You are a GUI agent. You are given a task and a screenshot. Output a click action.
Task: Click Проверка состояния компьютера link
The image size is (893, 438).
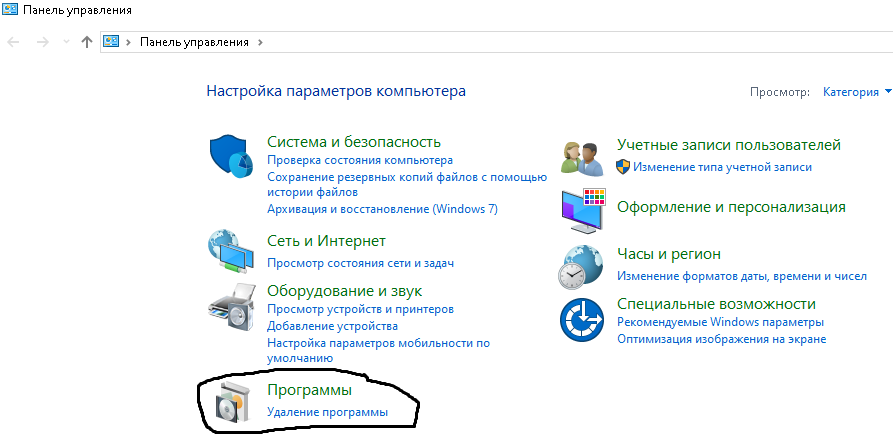(360, 161)
